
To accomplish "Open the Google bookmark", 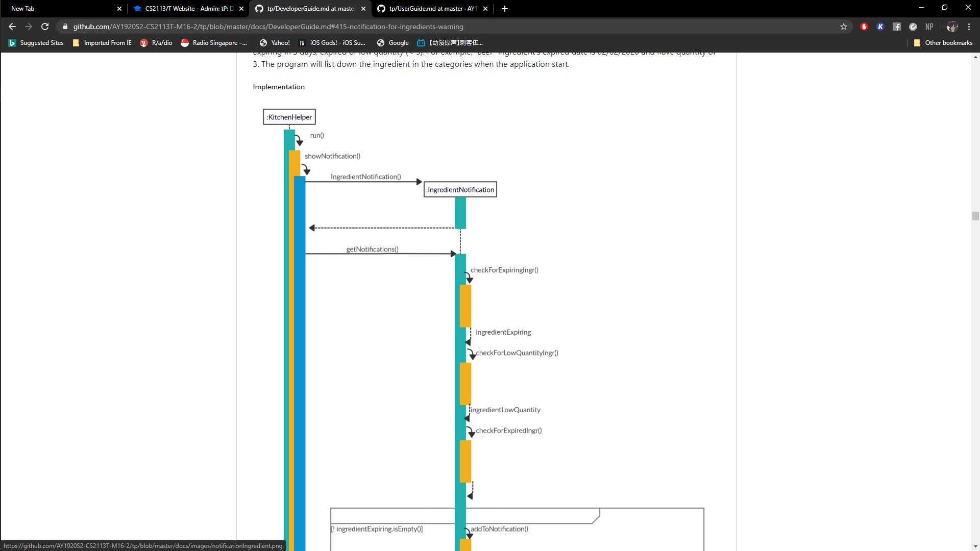I will click(393, 43).
